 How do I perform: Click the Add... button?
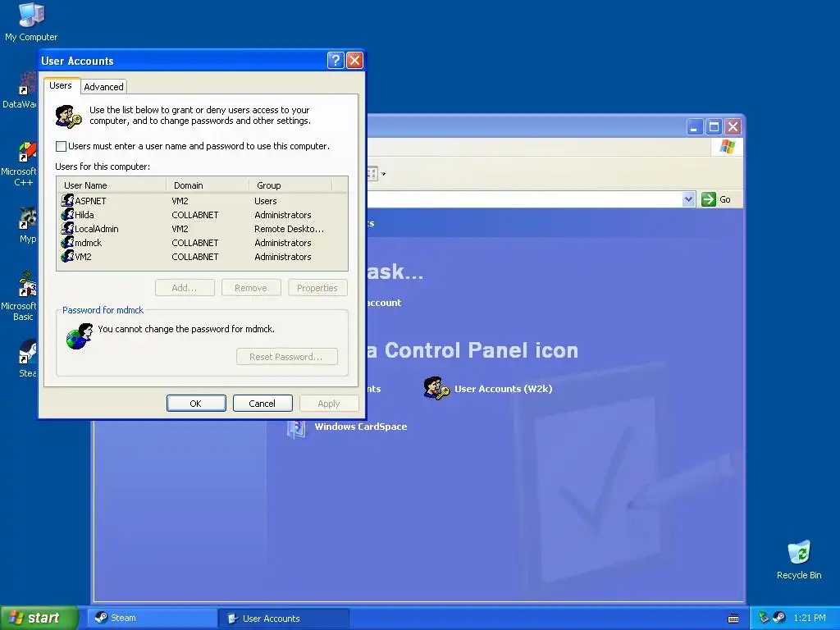click(x=185, y=288)
